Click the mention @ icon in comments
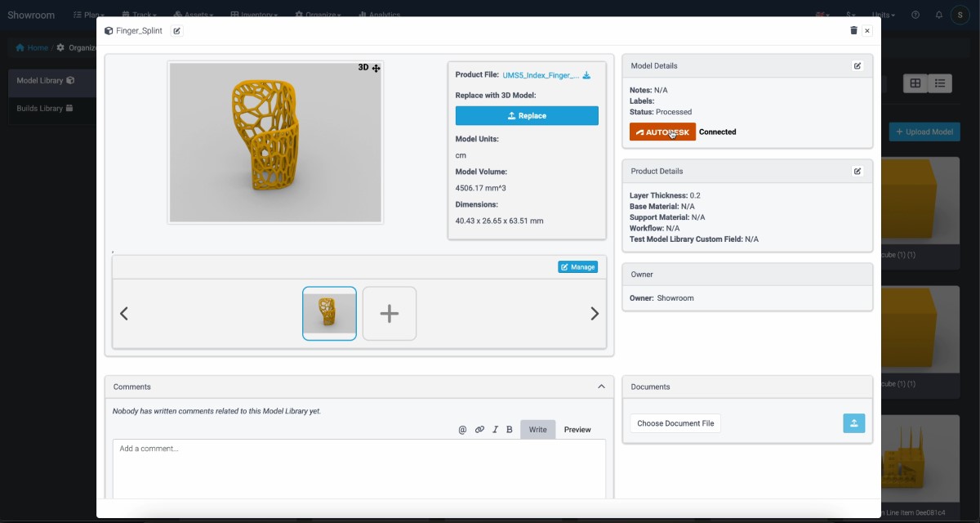This screenshot has width=980, height=523. point(462,430)
